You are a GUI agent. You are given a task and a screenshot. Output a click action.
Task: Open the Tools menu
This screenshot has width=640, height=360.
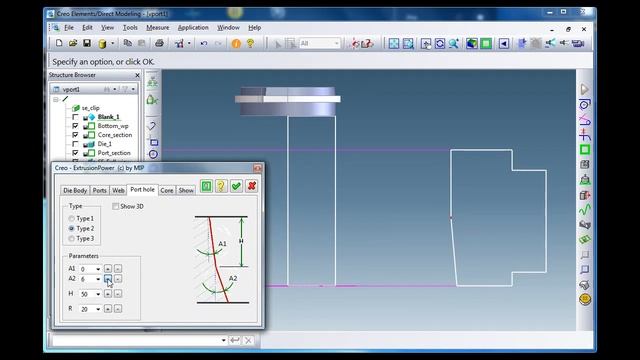pyautogui.click(x=130, y=28)
